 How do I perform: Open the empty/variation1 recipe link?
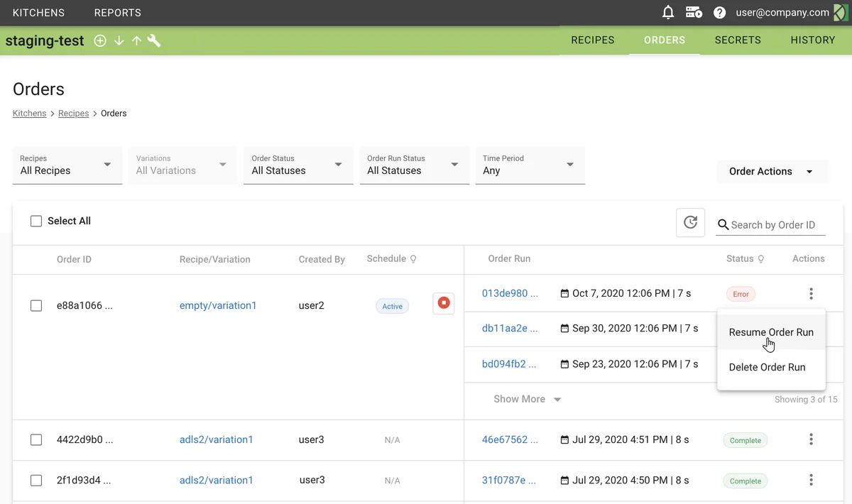click(x=218, y=306)
